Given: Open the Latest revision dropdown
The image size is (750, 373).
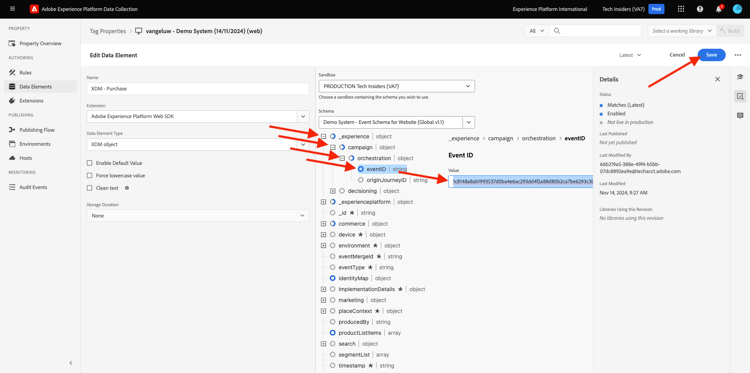Looking at the screenshot, I should click(630, 55).
